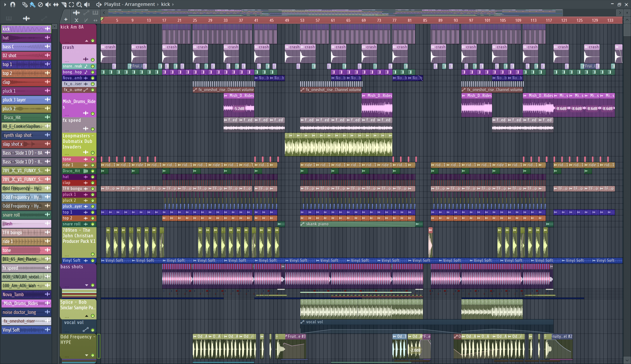Click piano keys filter above track headers
Screen dimensions: 631x364
point(95,13)
